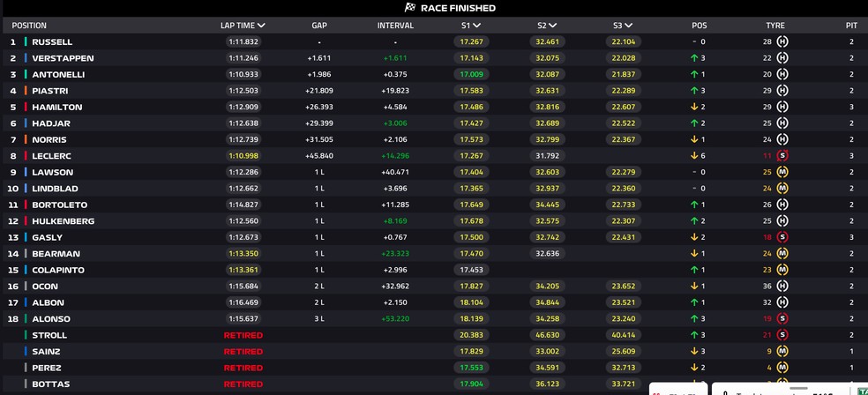
Task: Click Albon's hard tyre icon
Action: click(x=782, y=302)
